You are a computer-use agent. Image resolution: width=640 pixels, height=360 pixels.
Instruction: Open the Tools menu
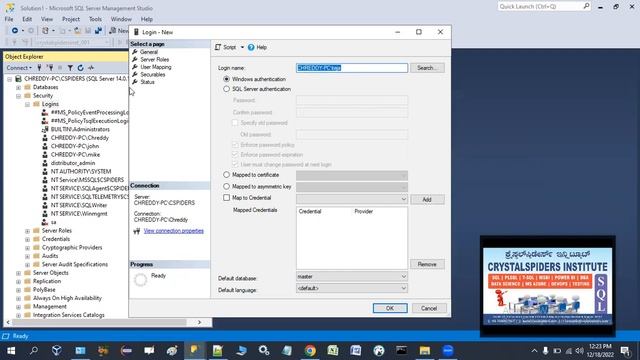pyautogui.click(x=95, y=19)
